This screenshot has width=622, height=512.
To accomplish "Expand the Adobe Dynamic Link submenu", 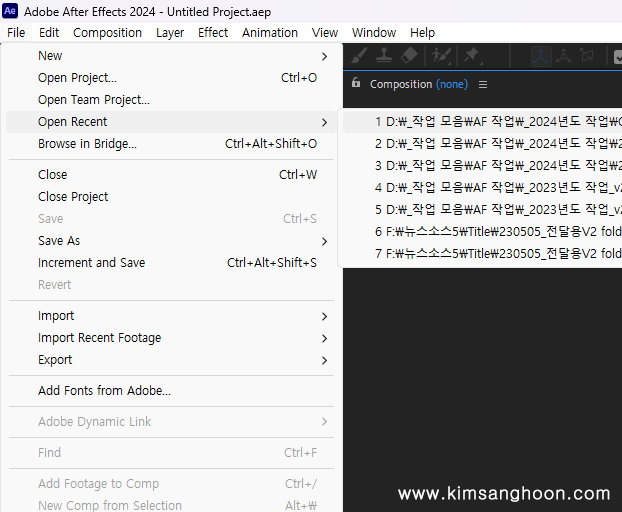I will coord(171,422).
